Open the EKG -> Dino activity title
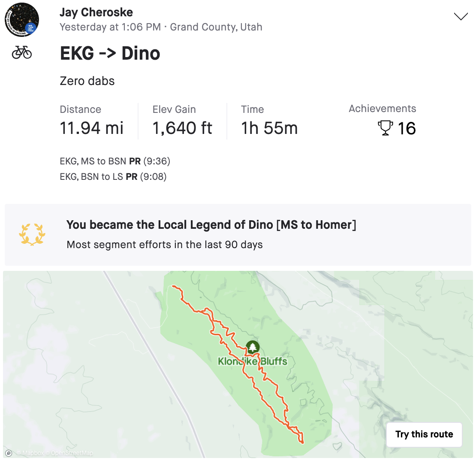This screenshot has width=476, height=461. (110, 53)
